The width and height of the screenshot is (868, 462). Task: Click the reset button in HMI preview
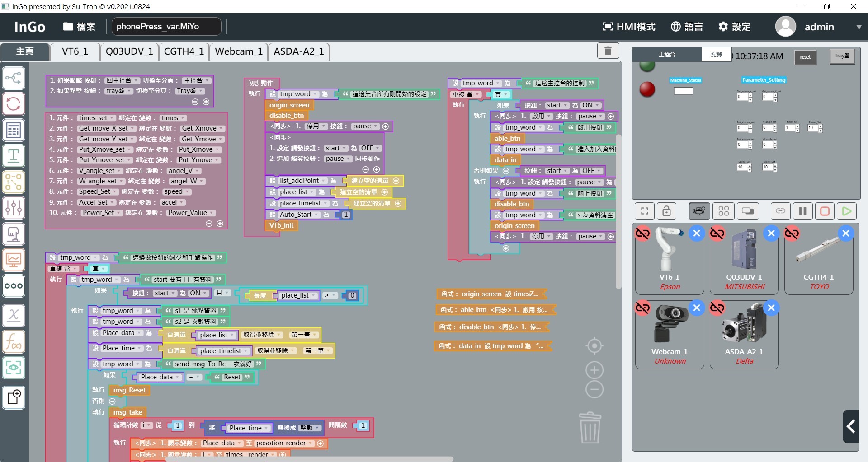point(805,57)
